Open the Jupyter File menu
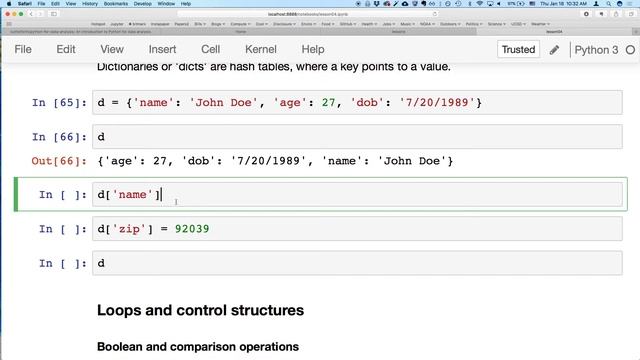The width and height of the screenshot is (640, 360). pos(23,49)
